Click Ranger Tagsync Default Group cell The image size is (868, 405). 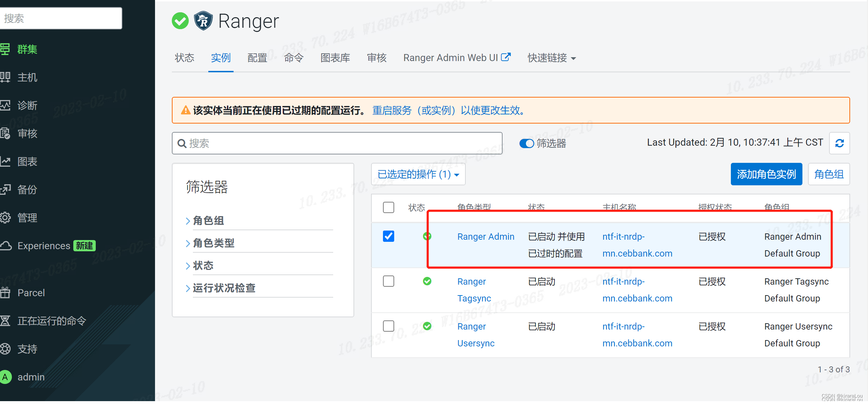(796, 290)
